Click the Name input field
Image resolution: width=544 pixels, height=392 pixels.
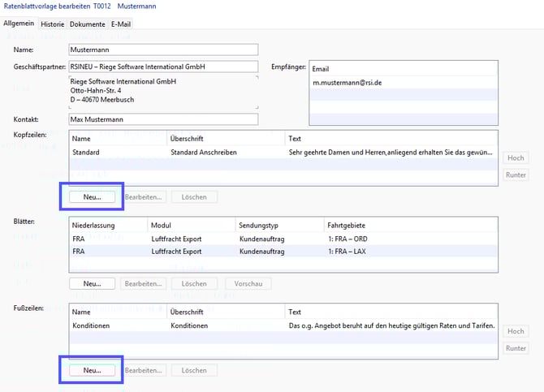[x=162, y=50]
